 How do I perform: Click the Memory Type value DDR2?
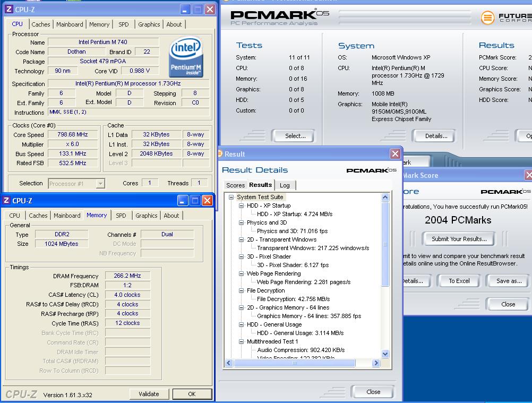62,234
